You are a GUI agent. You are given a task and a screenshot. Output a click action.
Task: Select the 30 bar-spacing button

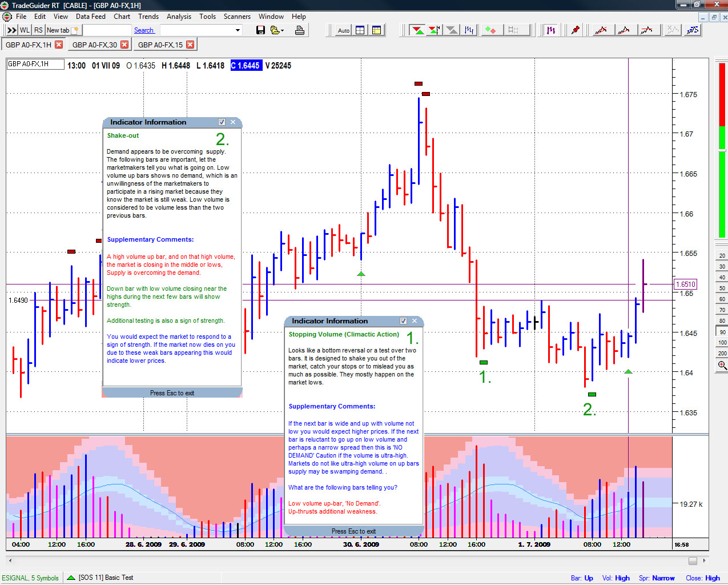722,266
